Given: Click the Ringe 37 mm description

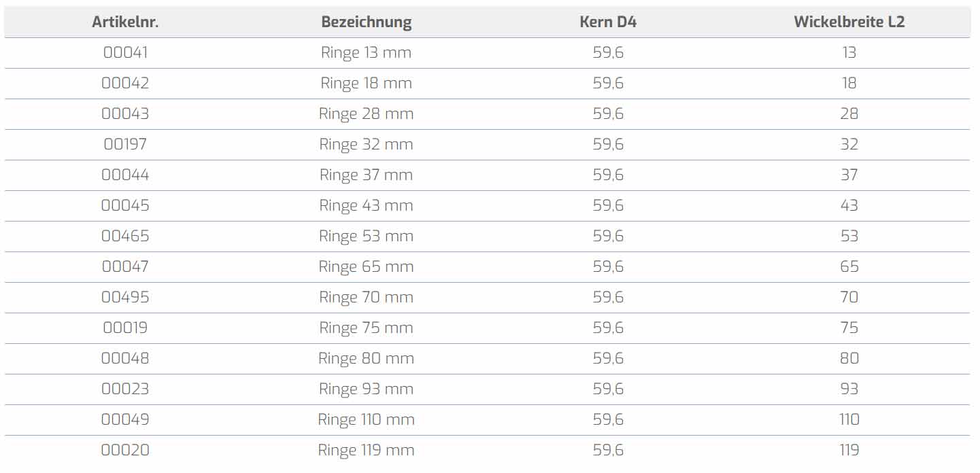Looking at the screenshot, I should (367, 175).
